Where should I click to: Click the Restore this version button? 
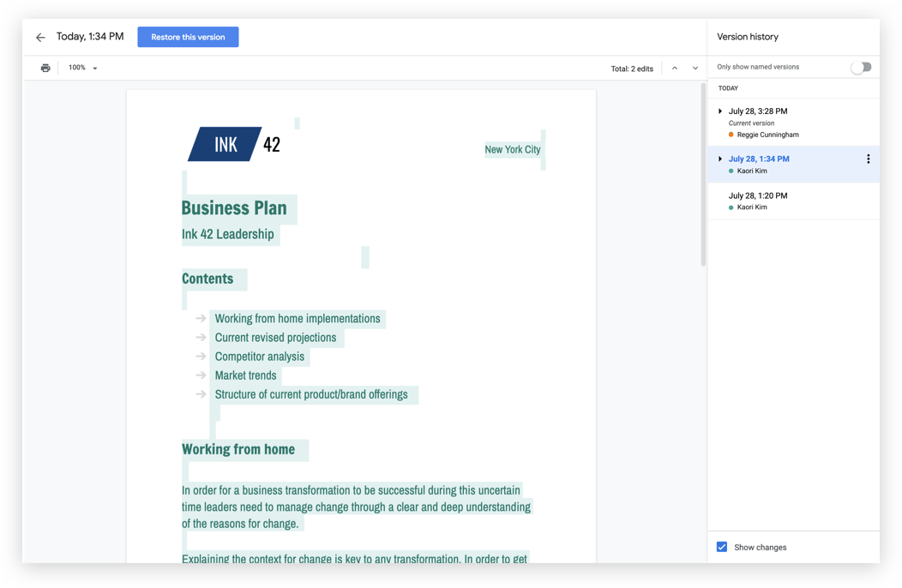click(x=188, y=37)
